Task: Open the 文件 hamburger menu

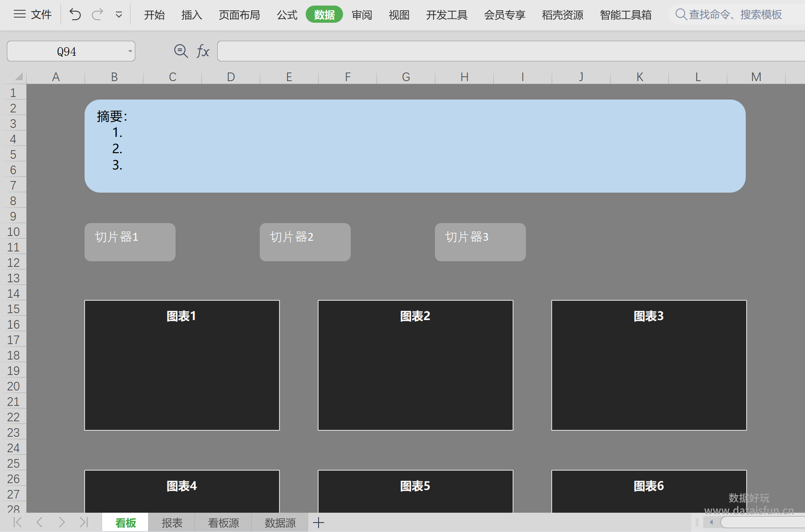Action: coord(32,15)
